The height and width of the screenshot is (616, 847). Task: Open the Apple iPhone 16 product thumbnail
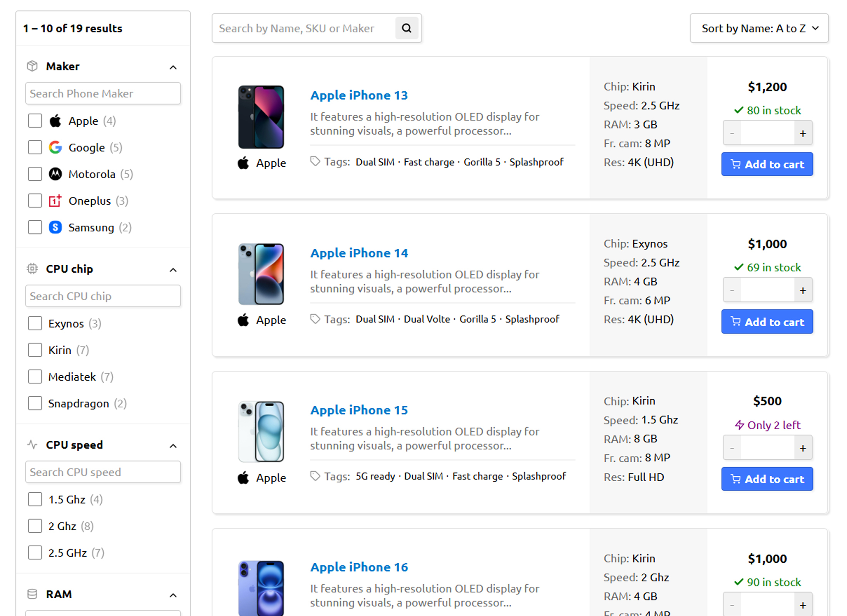pyautogui.click(x=261, y=588)
